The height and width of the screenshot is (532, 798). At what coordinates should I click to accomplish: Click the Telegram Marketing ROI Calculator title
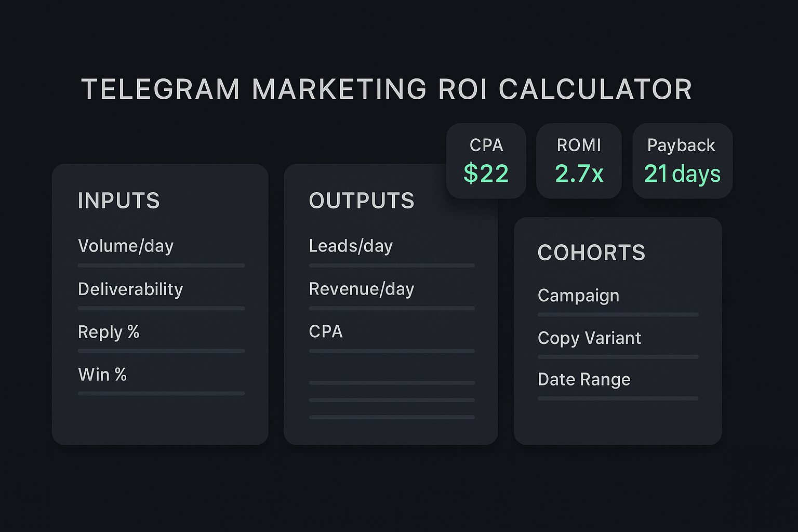pyautogui.click(x=387, y=89)
